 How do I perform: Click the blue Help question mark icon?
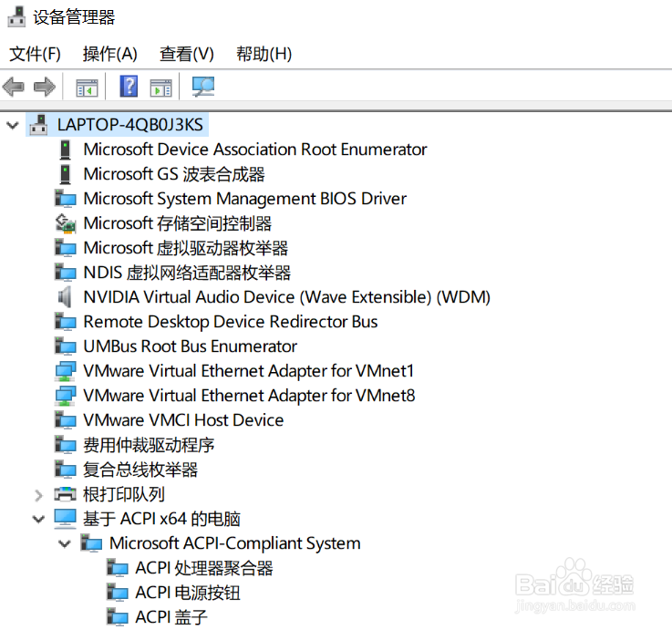click(x=129, y=86)
